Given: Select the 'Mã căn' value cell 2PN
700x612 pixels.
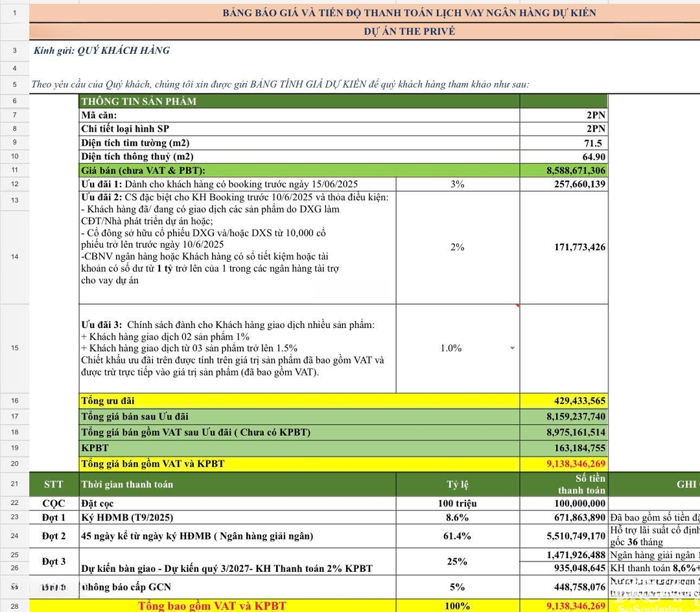Looking at the screenshot, I should tap(563, 115).
